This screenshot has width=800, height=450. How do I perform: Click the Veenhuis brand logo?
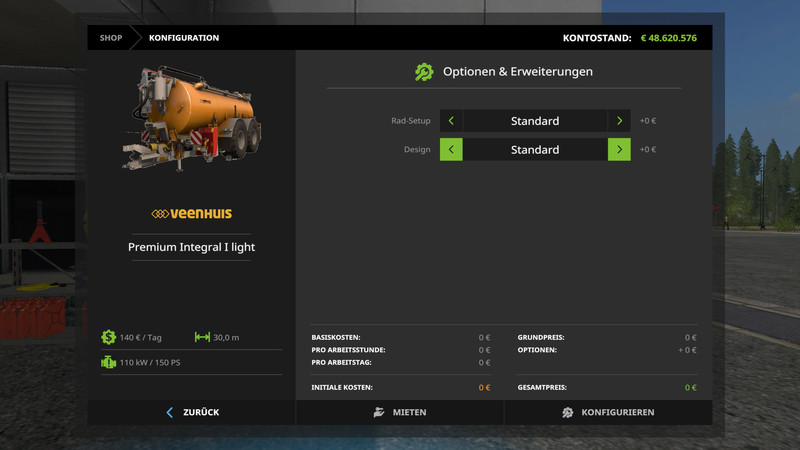[191, 214]
